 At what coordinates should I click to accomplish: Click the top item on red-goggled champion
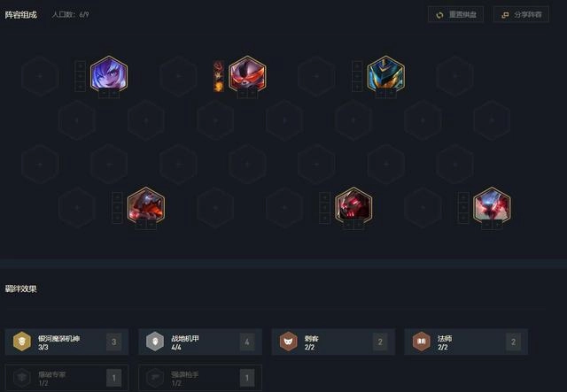click(219, 65)
